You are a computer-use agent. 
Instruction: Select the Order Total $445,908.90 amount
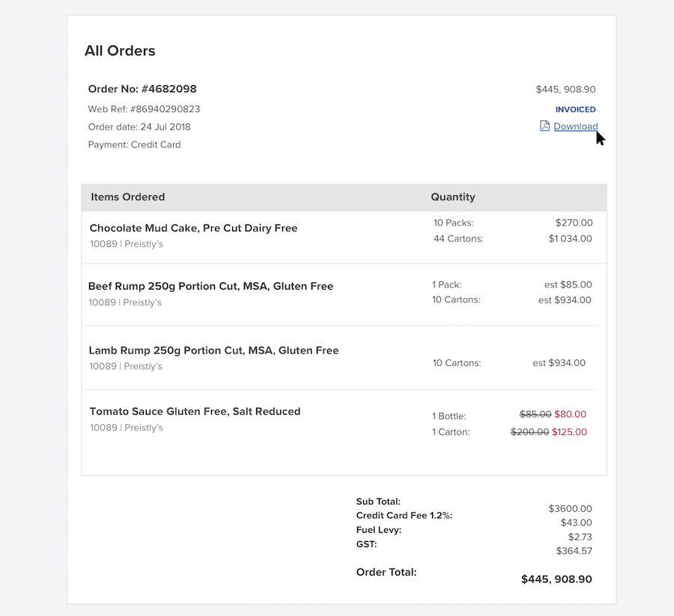coord(556,579)
